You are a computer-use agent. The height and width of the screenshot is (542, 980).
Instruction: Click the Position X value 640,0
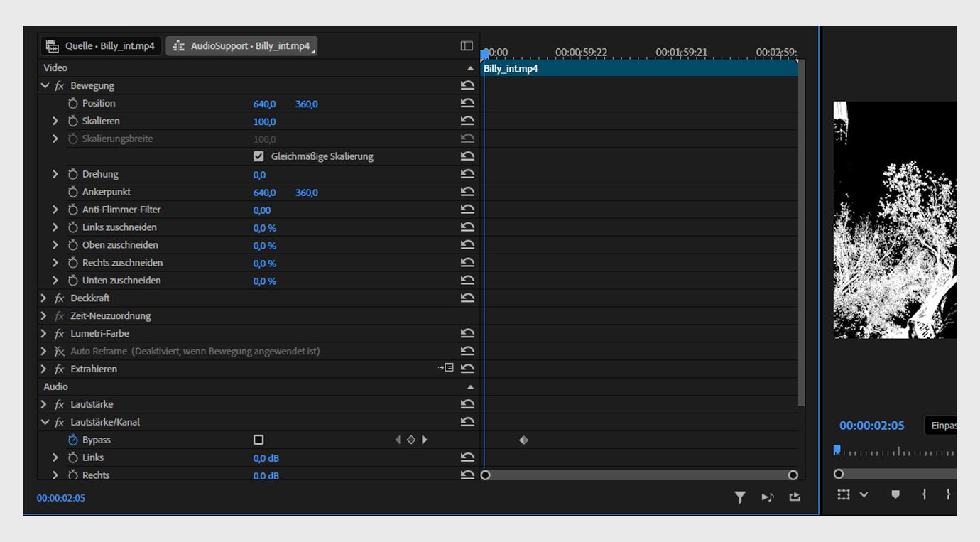264,104
